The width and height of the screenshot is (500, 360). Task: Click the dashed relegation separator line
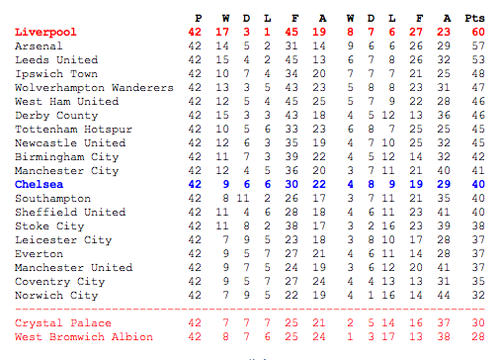250,309
